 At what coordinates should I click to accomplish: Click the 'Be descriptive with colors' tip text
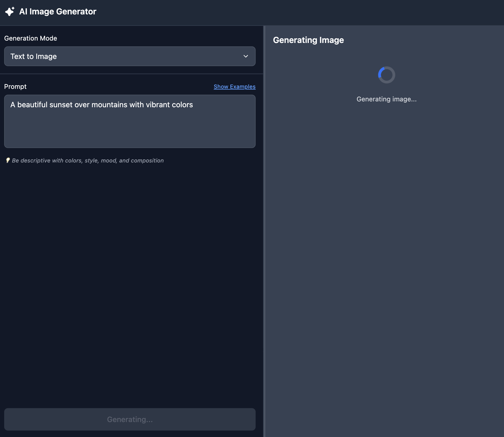point(88,161)
